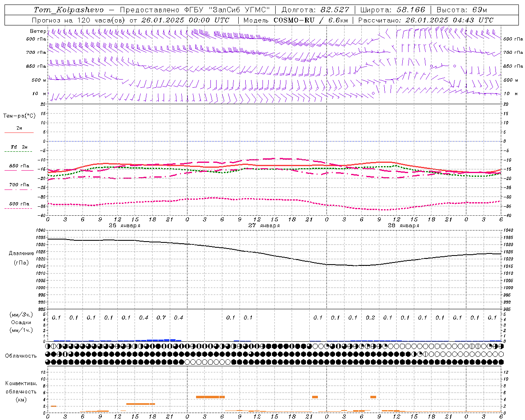Click the 27 января date label

(x=264, y=226)
